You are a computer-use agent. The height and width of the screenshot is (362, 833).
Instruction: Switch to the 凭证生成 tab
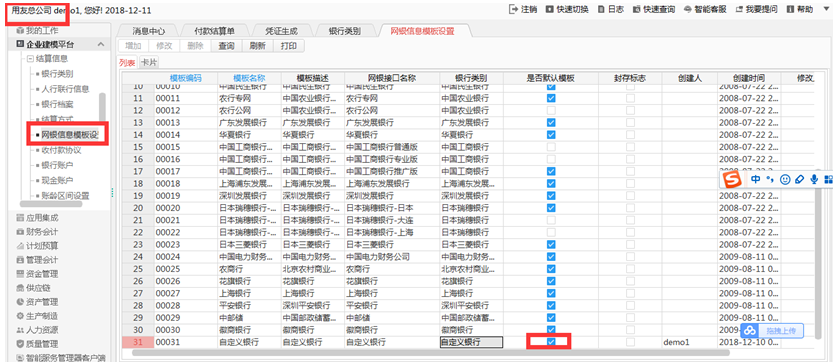pos(282,31)
